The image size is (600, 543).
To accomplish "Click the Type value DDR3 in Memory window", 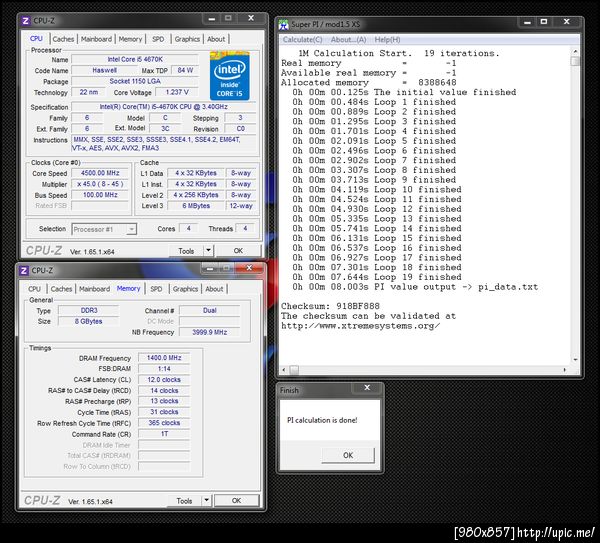I will [89, 310].
